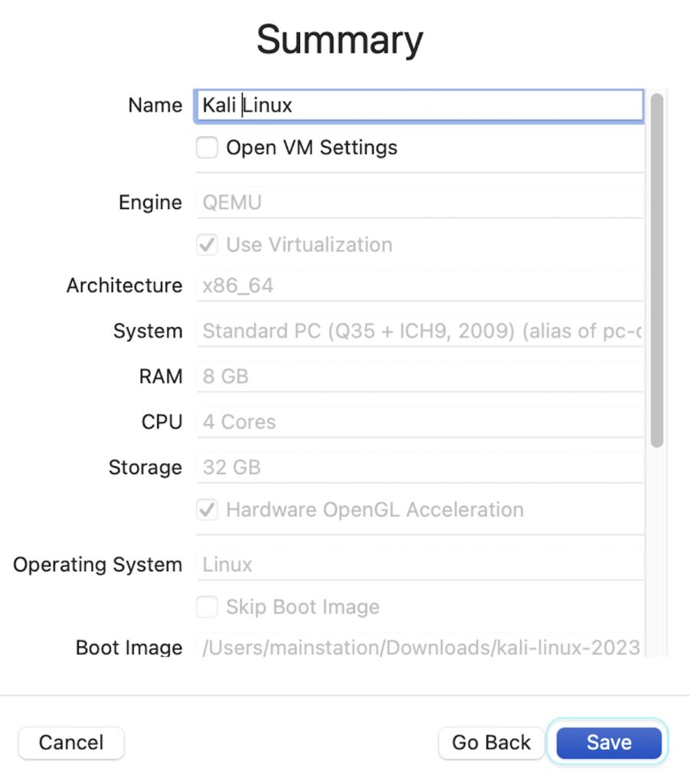Click the Operating System label
This screenshot has width=690, height=784.
tap(97, 565)
